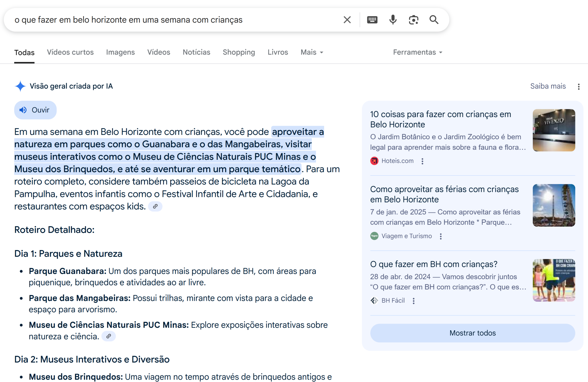Open source link icon after 'natureza e ciência'
The width and height of the screenshot is (588, 382).
108,336
